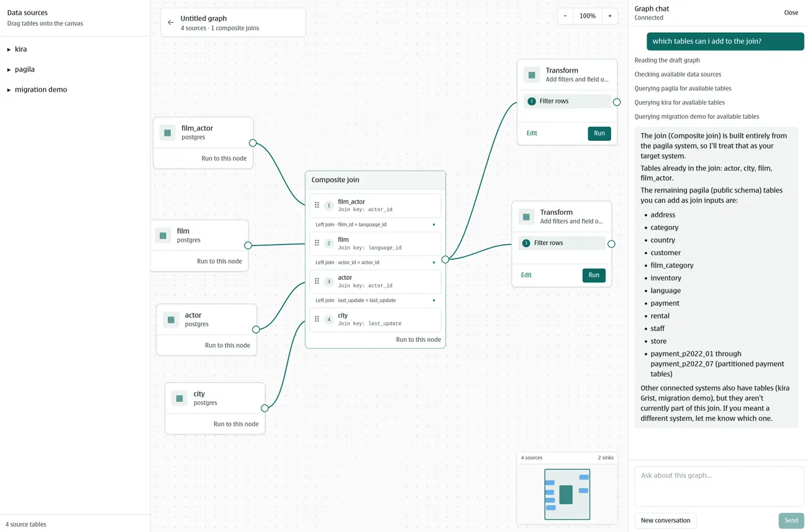This screenshot has width=809, height=532.
Task: Expand the kira data source
Action: pos(17,49)
